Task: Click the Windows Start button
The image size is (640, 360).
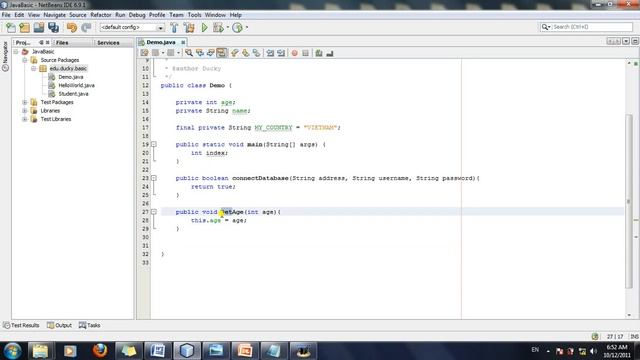Action: [x=12, y=351]
